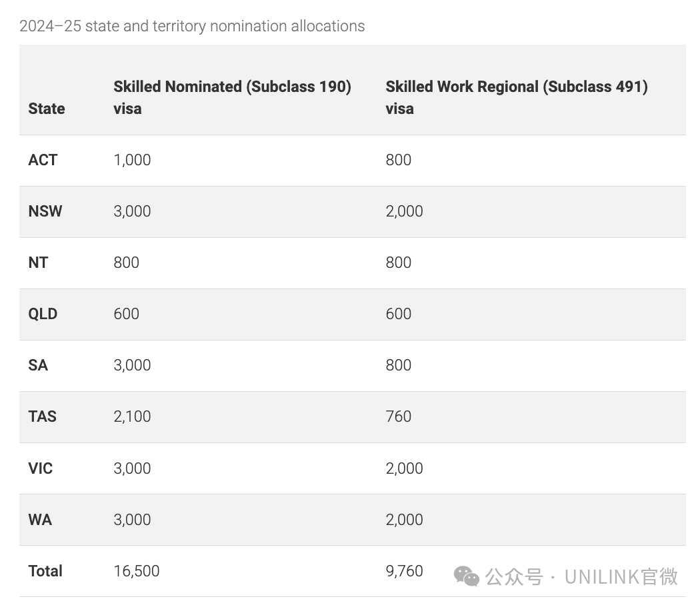Image resolution: width=700 pixels, height=605 pixels.
Task: Select the table title '2024–25 state and territory nomination allocations'
Action: [192, 26]
